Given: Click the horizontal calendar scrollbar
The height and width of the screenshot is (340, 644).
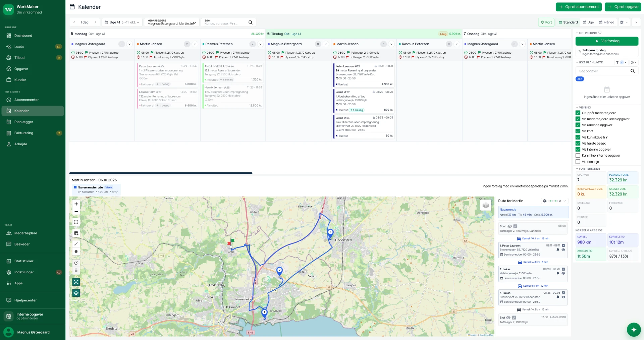Looking at the screenshot, I should click(x=161, y=173).
